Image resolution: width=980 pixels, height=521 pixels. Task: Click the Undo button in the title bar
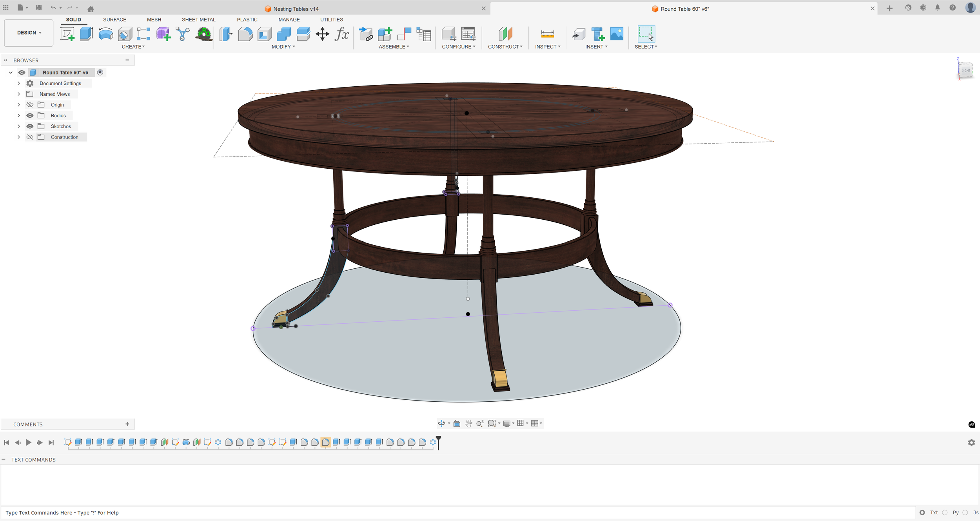pyautogui.click(x=54, y=8)
